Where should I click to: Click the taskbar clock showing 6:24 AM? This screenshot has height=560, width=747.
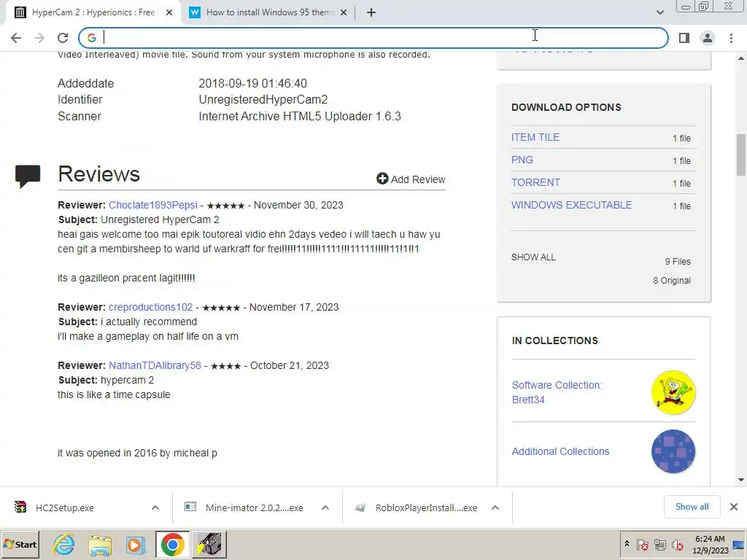click(x=710, y=544)
